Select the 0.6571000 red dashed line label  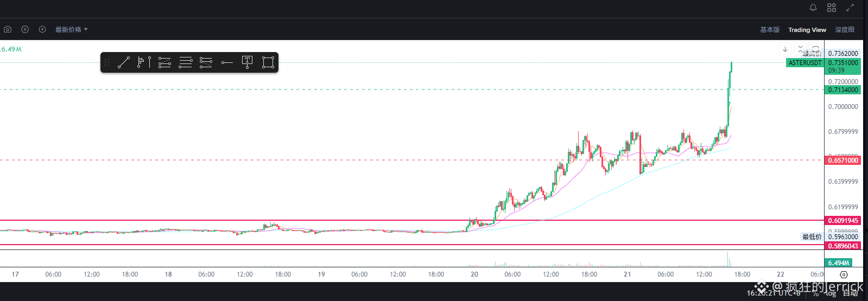pos(843,161)
